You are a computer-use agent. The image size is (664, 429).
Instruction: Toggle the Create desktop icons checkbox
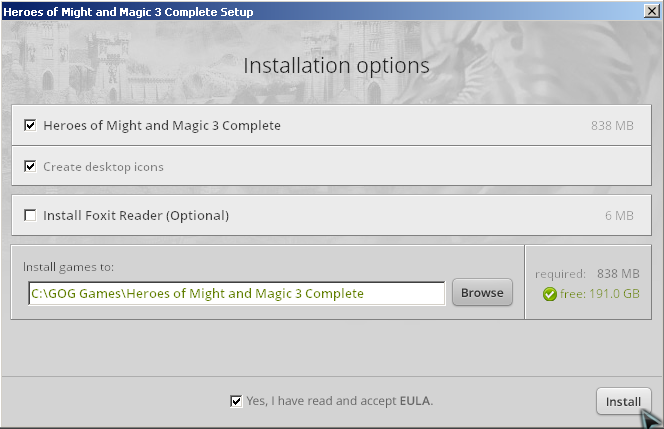point(30,166)
